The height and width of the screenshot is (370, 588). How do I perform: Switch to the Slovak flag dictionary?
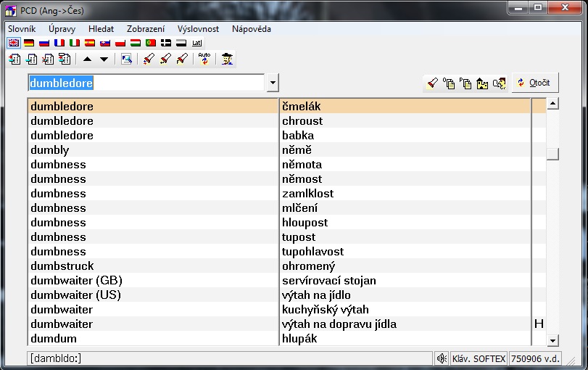(x=105, y=43)
